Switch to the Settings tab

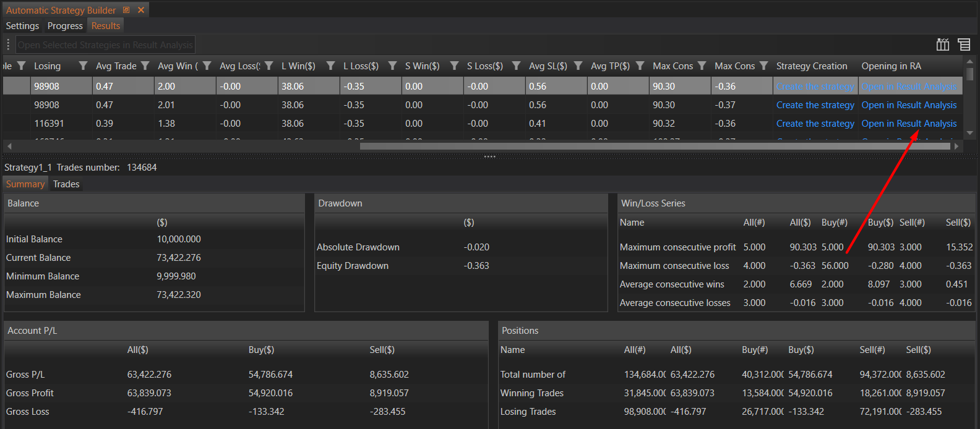click(22, 26)
